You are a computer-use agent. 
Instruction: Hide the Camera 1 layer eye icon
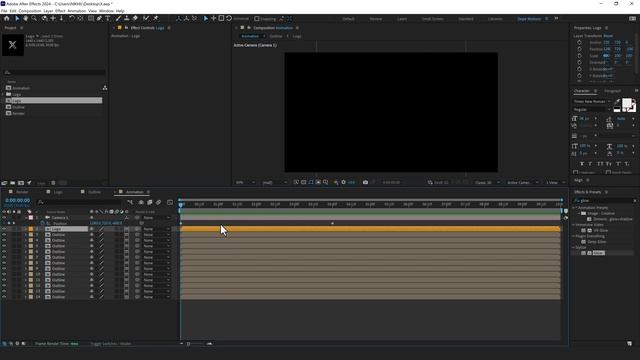4,218
